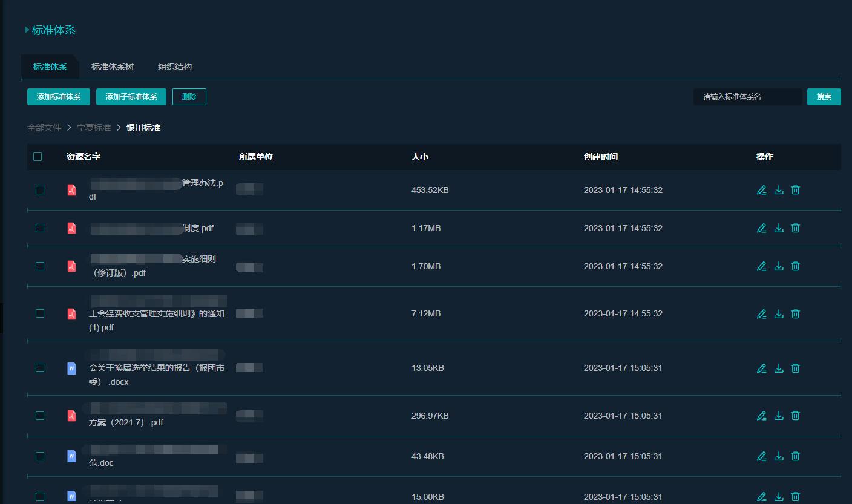Check the box for 15.00KB row

point(40,497)
